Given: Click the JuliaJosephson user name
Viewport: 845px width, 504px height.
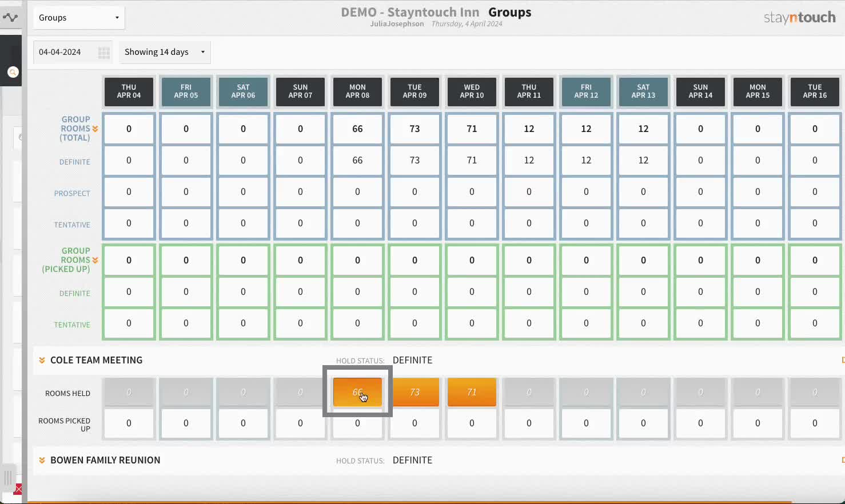Looking at the screenshot, I should point(397,24).
